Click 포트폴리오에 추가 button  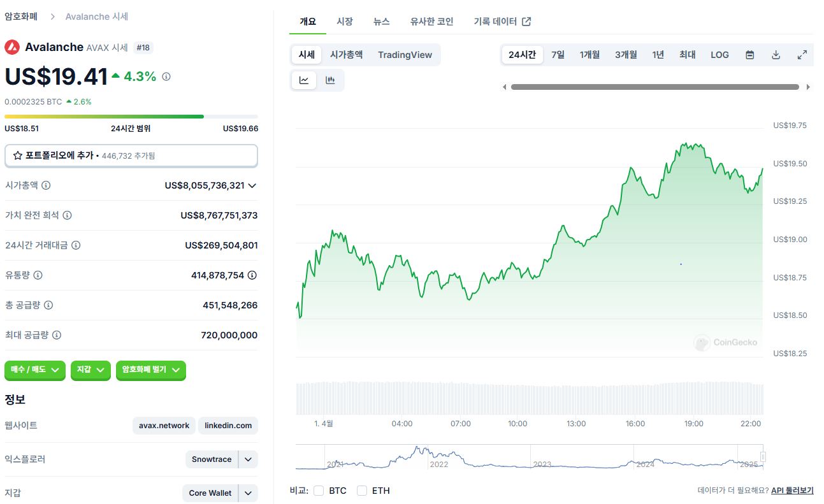131,155
